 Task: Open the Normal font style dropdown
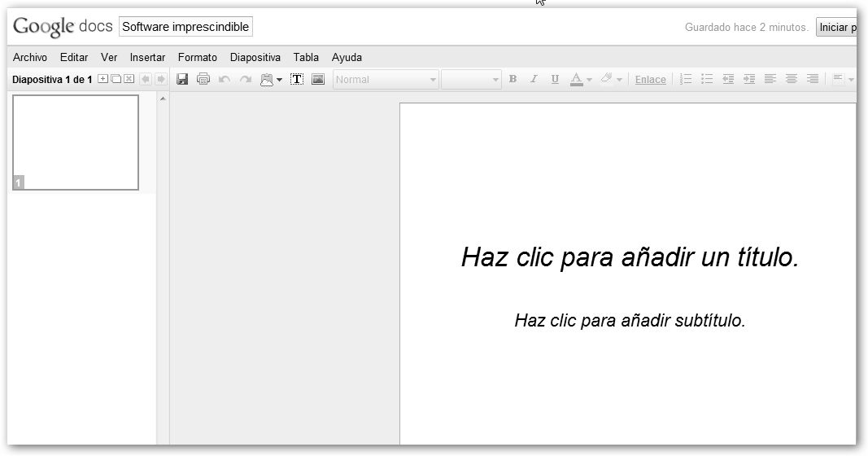386,80
